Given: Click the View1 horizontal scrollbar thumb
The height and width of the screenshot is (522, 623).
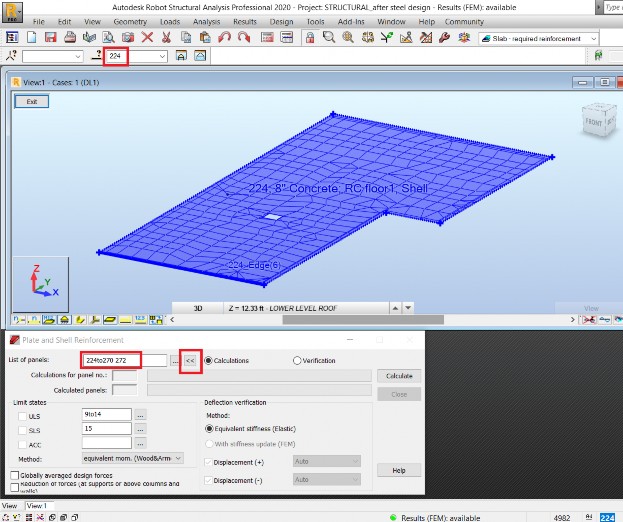Looking at the screenshot, I should click(363, 319).
